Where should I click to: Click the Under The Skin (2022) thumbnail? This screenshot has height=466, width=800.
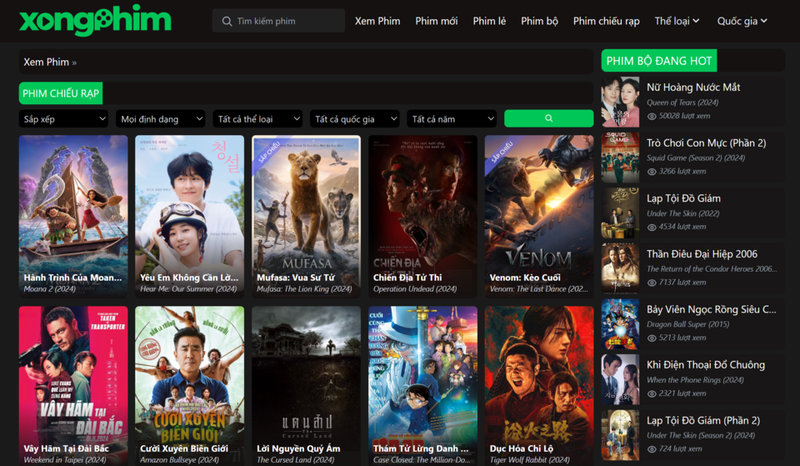[x=620, y=213]
